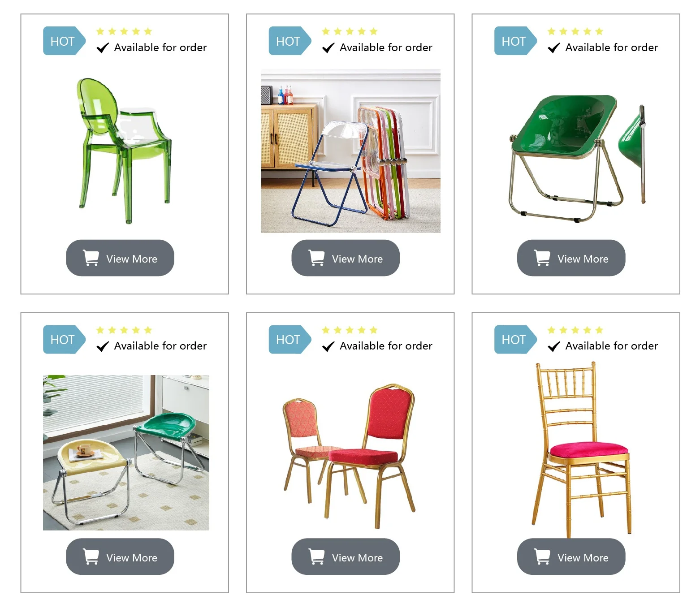
Task: Open the red banquet chairs image
Action: coord(350,456)
